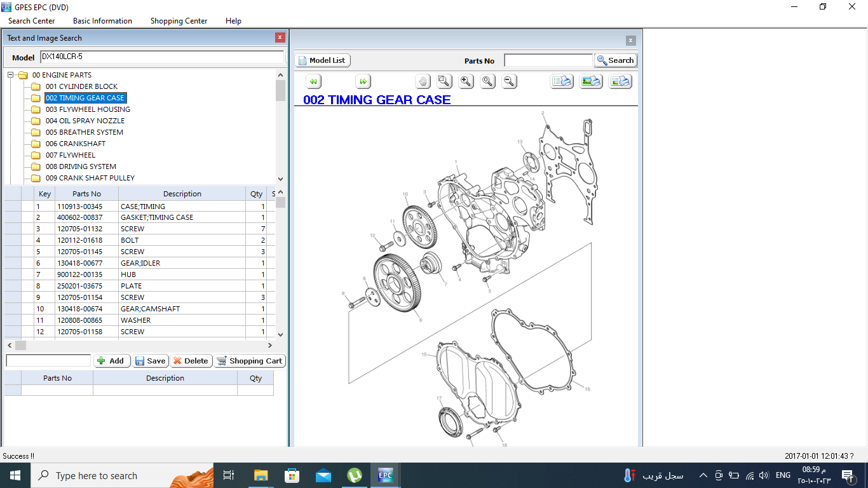This screenshot has height=488, width=868.
Task: Select the WASHER row description
Action: coord(182,320)
